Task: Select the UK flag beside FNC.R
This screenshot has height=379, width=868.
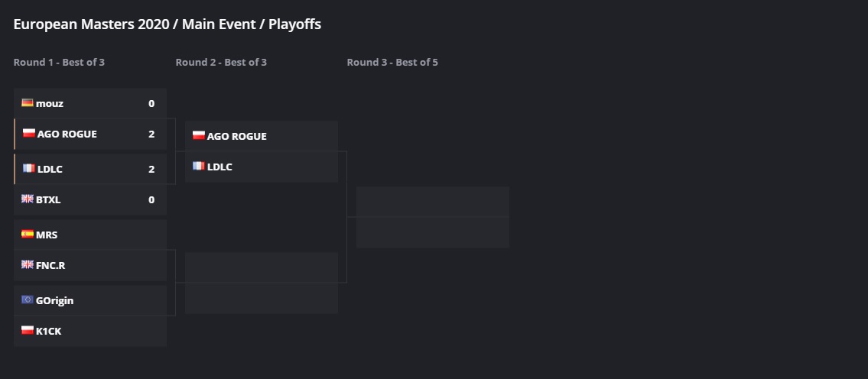Action: point(28,265)
